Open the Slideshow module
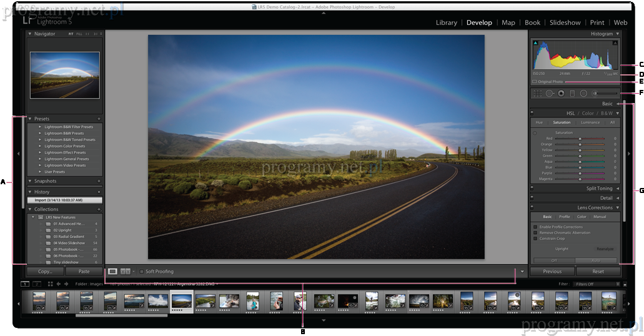The height and width of the screenshot is (336, 644). tap(565, 22)
